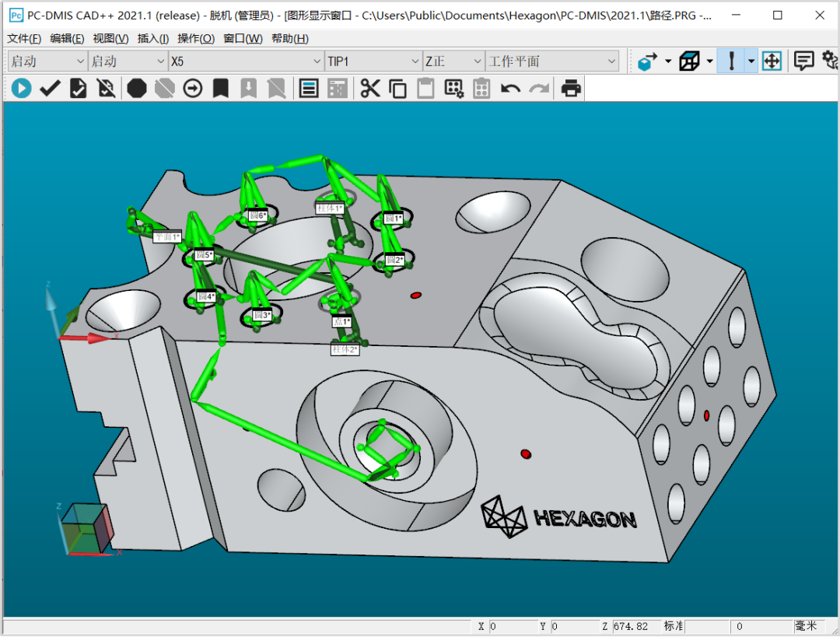Image resolution: width=840 pixels, height=637 pixels.
Task: Click the 圆4* feature label
Action: tap(206, 296)
